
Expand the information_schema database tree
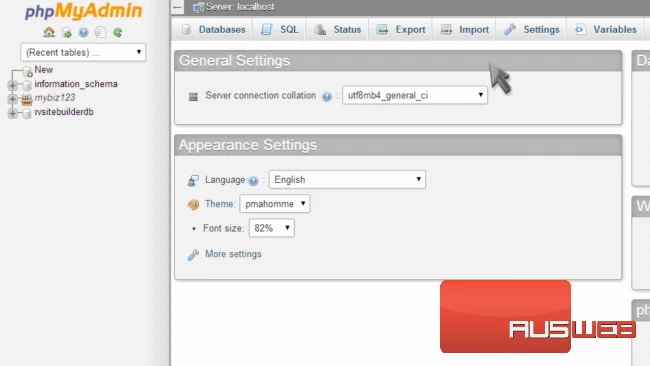pyautogui.click(x=12, y=85)
